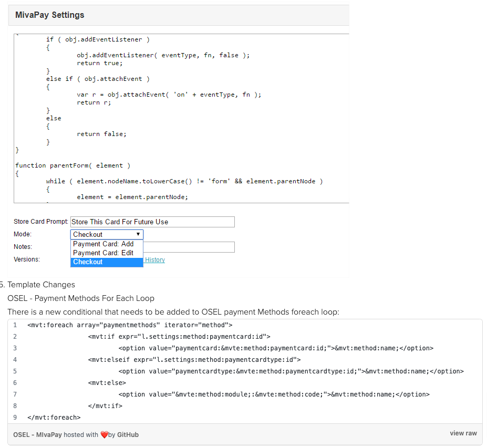The image size is (487, 448).
Task: Click the '</mvt:if>' code line
Action: (105, 406)
